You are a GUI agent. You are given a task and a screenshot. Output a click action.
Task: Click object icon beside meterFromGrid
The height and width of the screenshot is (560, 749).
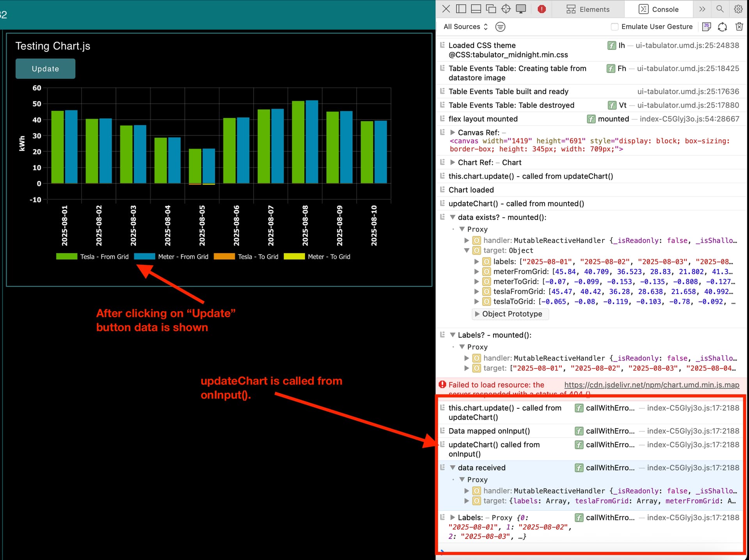click(x=486, y=271)
